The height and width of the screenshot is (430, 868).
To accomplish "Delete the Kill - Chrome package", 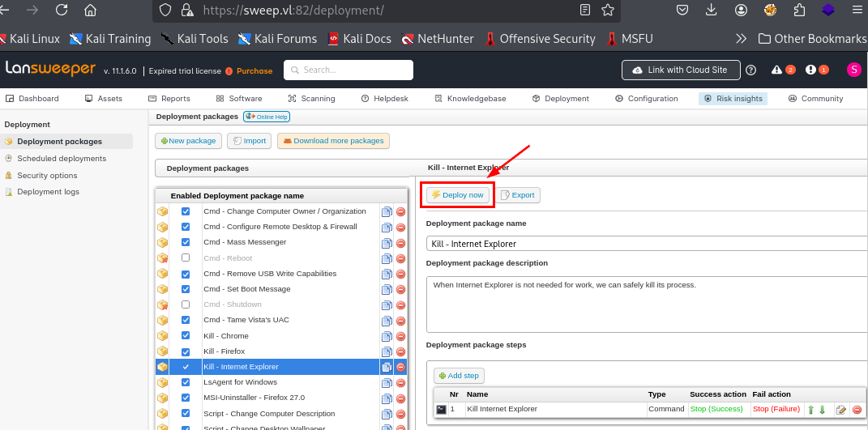I will 400,336.
